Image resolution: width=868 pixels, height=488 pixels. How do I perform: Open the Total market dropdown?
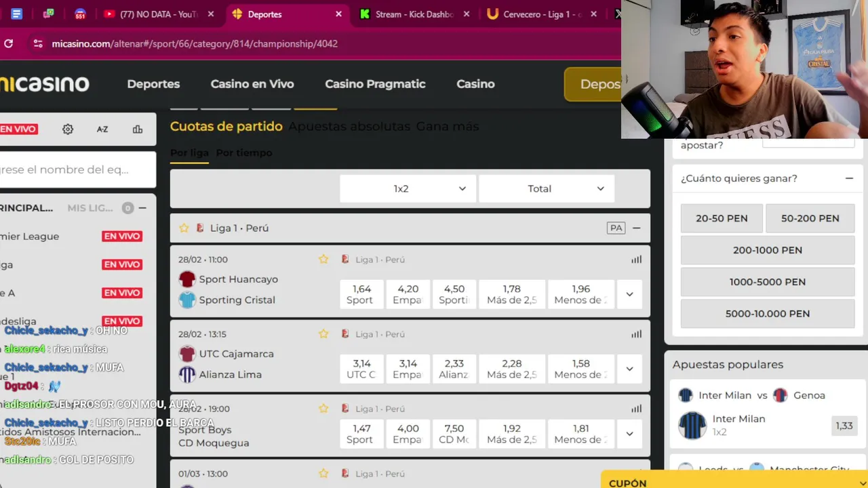(547, 188)
